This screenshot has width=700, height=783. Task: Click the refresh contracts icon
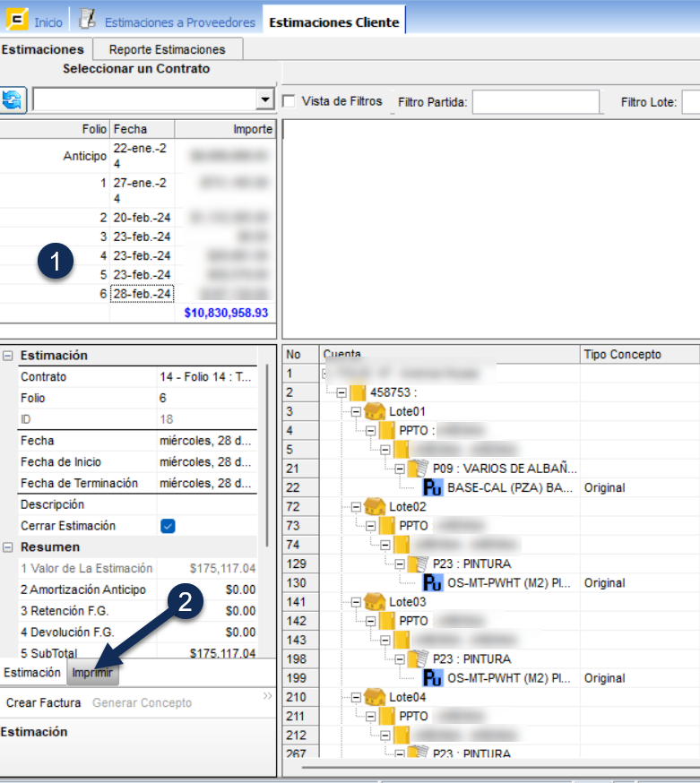pyautogui.click(x=13, y=99)
